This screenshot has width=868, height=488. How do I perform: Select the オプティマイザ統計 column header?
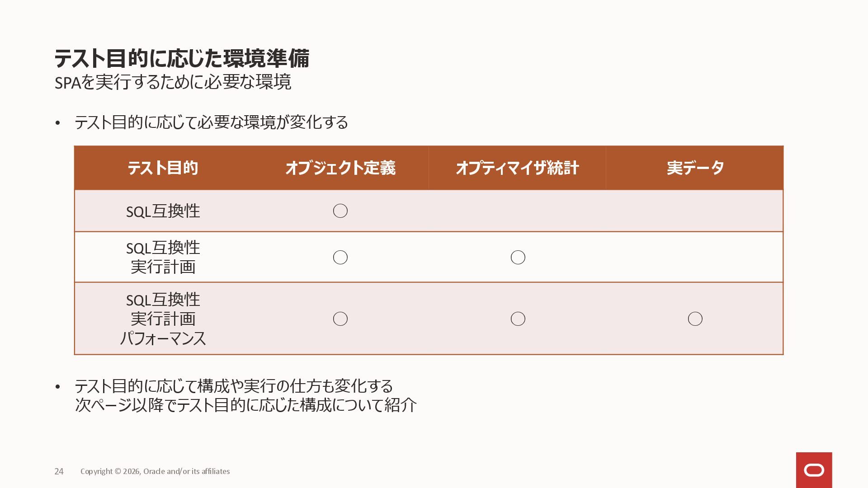(x=517, y=168)
